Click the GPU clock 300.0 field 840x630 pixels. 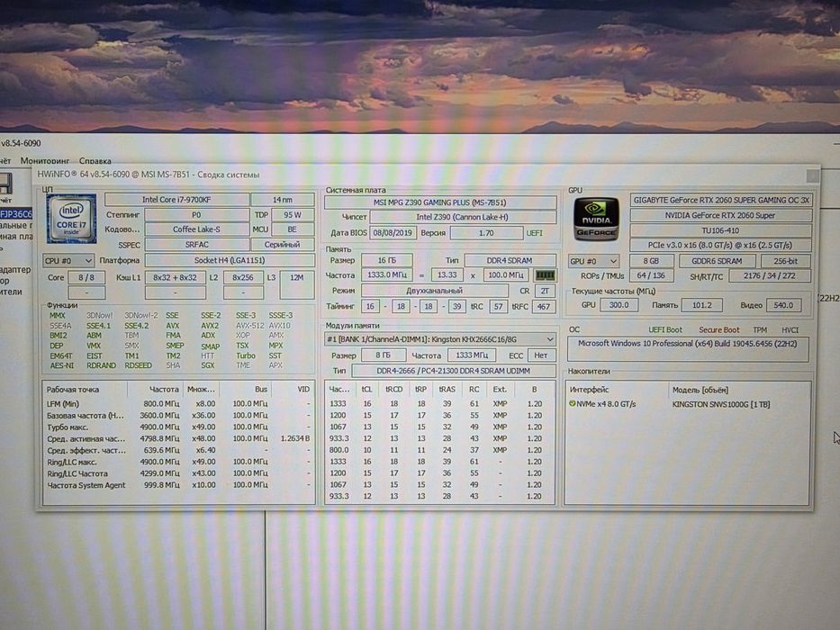(619, 305)
